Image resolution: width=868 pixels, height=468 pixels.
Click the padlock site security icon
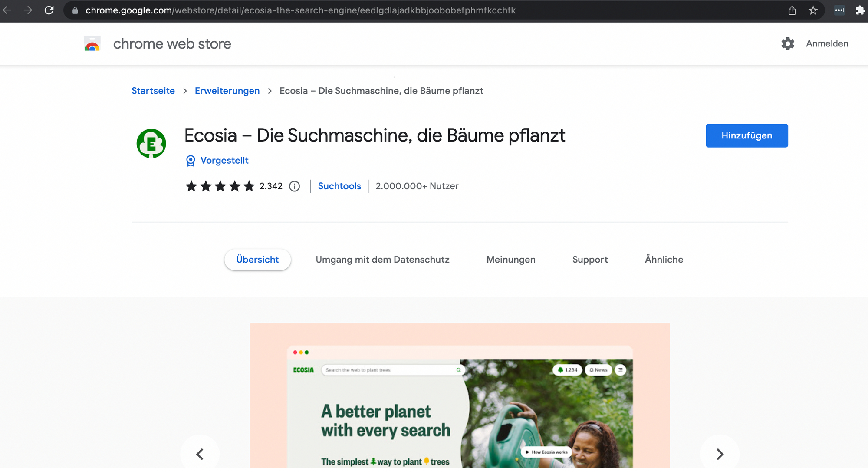75,10
